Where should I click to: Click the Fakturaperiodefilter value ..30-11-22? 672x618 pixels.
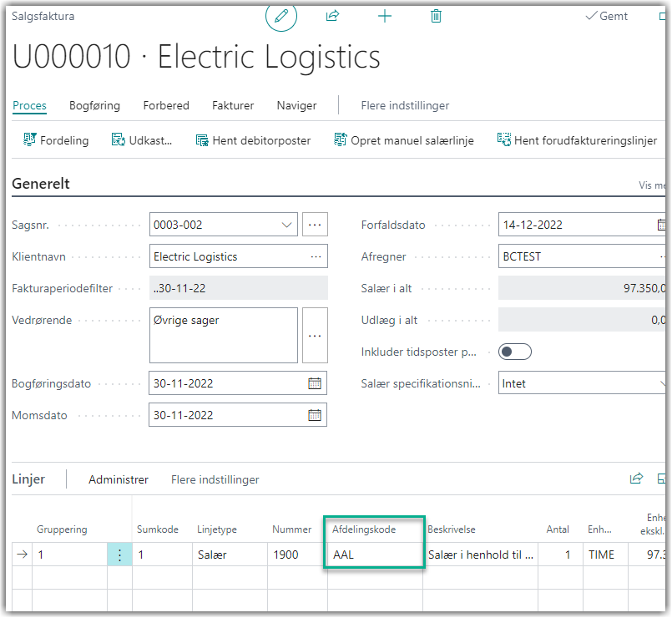point(239,288)
